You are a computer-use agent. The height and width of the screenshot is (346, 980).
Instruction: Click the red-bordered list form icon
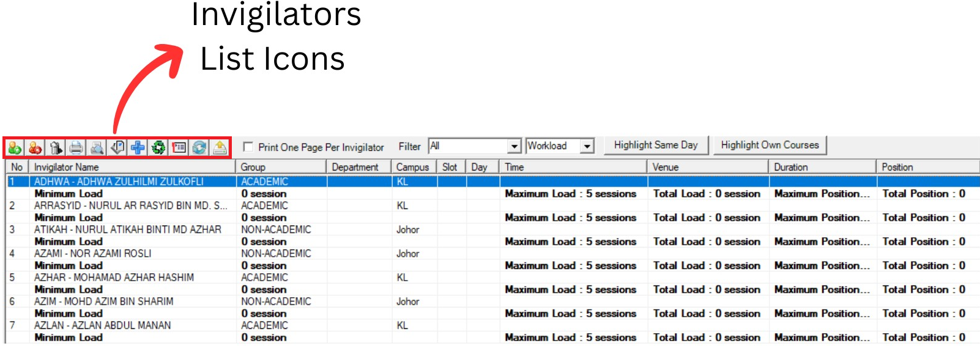[179, 147]
